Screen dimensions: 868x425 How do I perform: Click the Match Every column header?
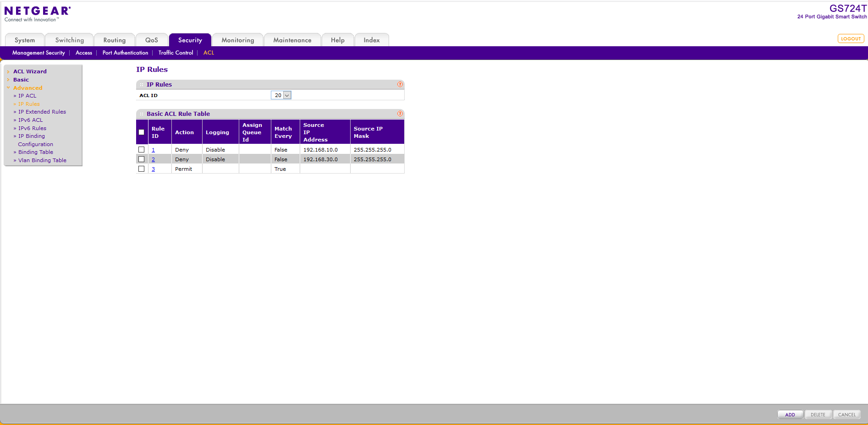[x=285, y=132]
